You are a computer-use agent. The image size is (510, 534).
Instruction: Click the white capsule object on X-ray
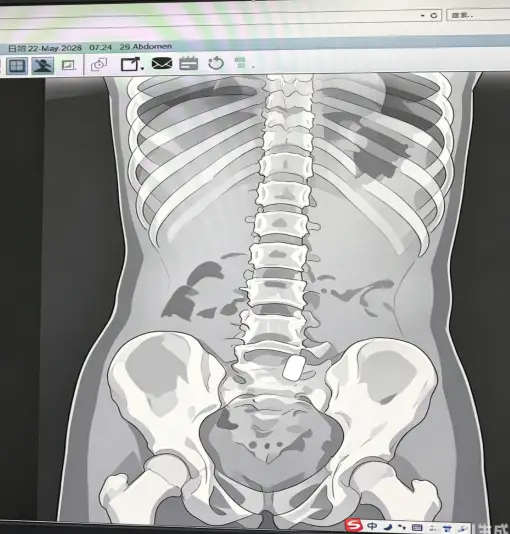[x=293, y=368]
